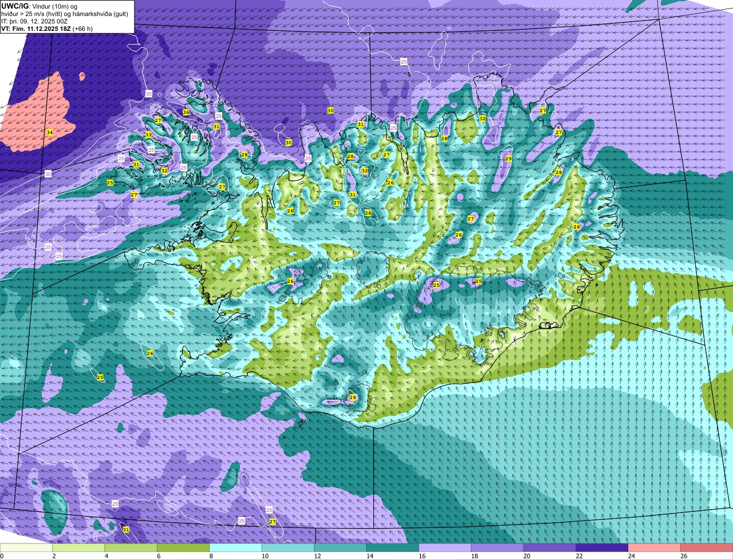Image resolution: width=733 pixels, height=560 pixels.
Task: Select the 6–8 m/s olive green scale swatch
Action: click(x=183, y=548)
